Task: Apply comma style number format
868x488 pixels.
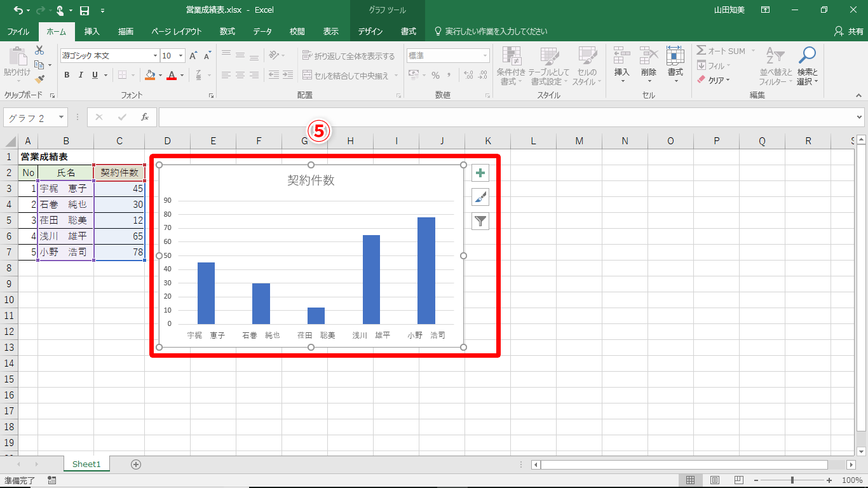Action: pos(449,75)
